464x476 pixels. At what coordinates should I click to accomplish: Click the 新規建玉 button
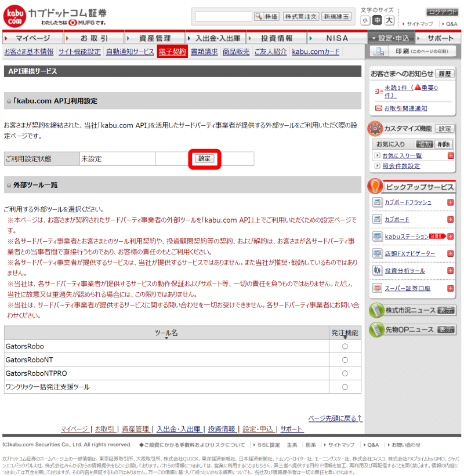(336, 16)
